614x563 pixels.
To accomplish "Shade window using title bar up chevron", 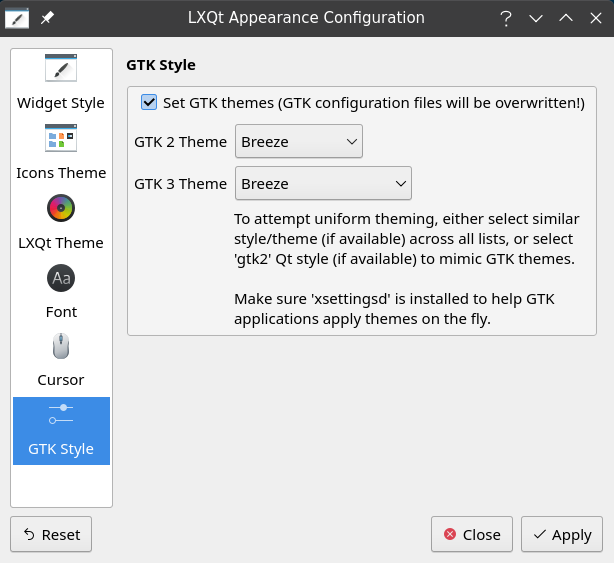I will click(x=566, y=18).
